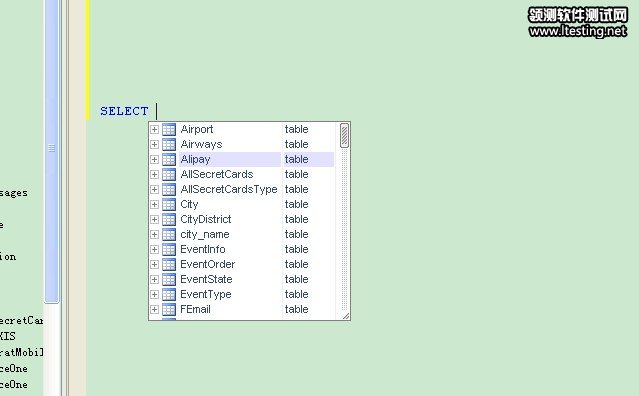639x396 pixels.
Task: Expand the AllSecretCardsType table node
Action: [154, 189]
